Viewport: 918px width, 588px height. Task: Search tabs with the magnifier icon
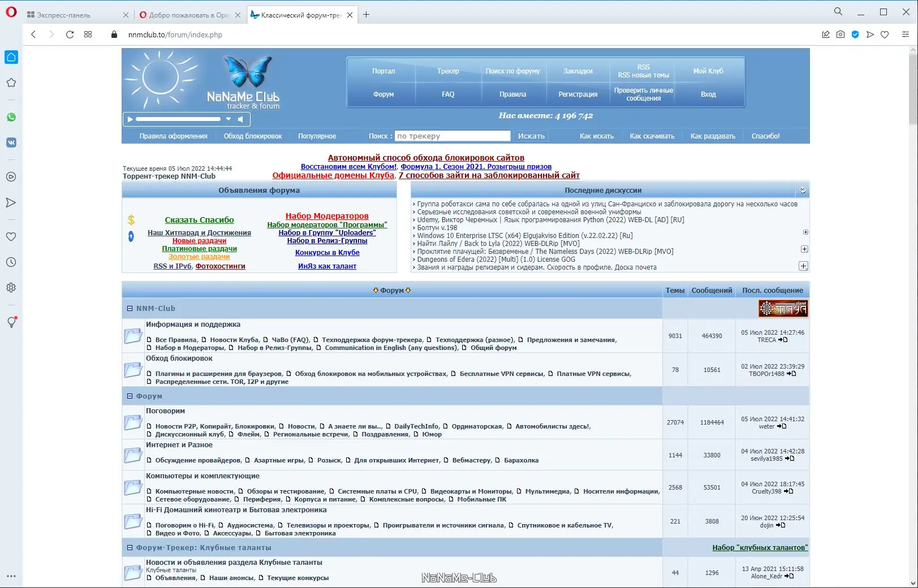click(838, 11)
